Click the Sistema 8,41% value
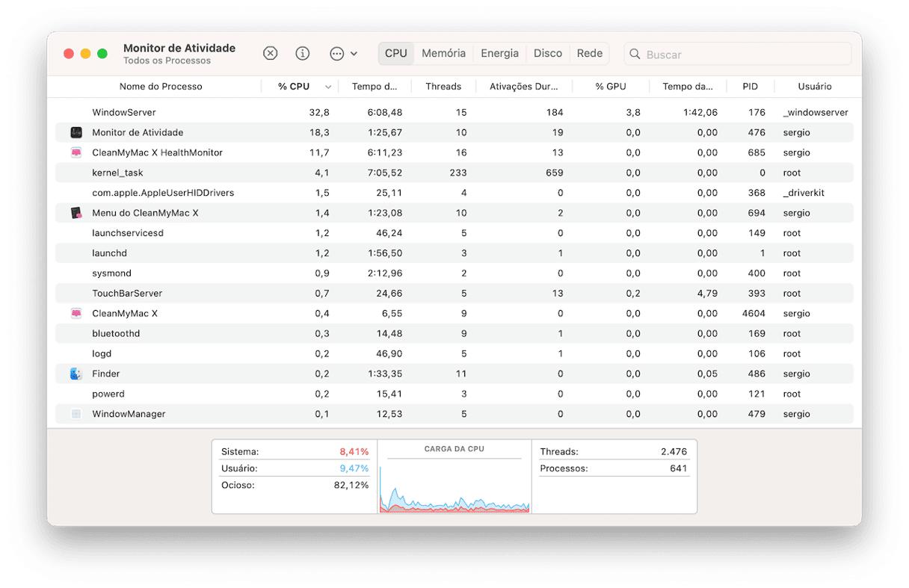Image resolution: width=909 pixels, height=588 pixels. tap(354, 452)
